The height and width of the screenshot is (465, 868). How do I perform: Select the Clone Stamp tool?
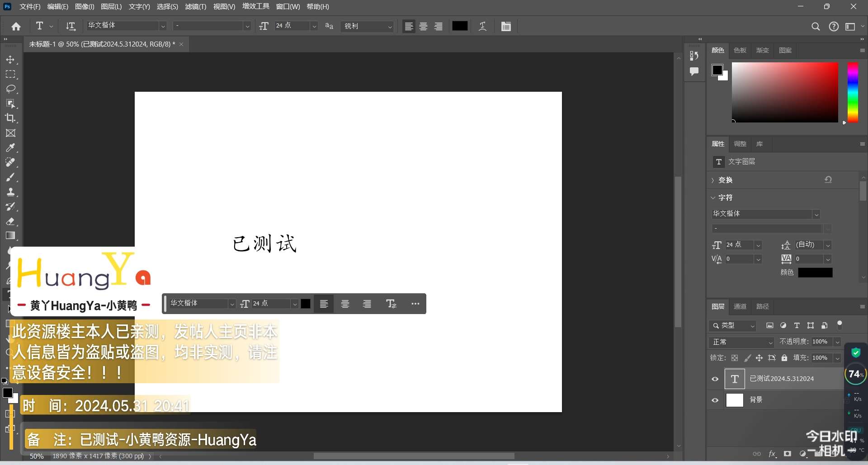[x=10, y=192]
